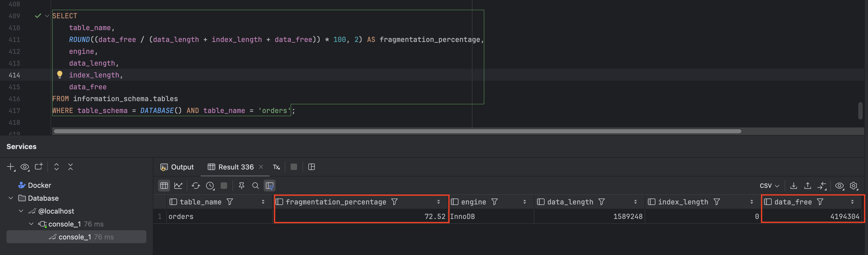Image resolution: width=868 pixels, height=255 pixels.
Task: Collapse the Database tree node
Action: click(11, 198)
